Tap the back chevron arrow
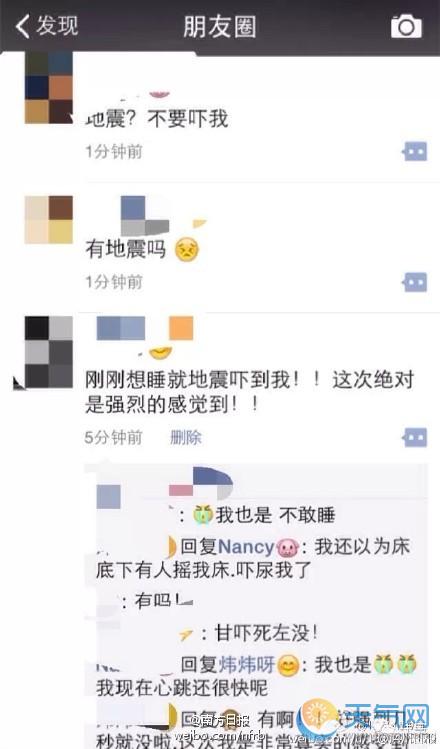 23,26
